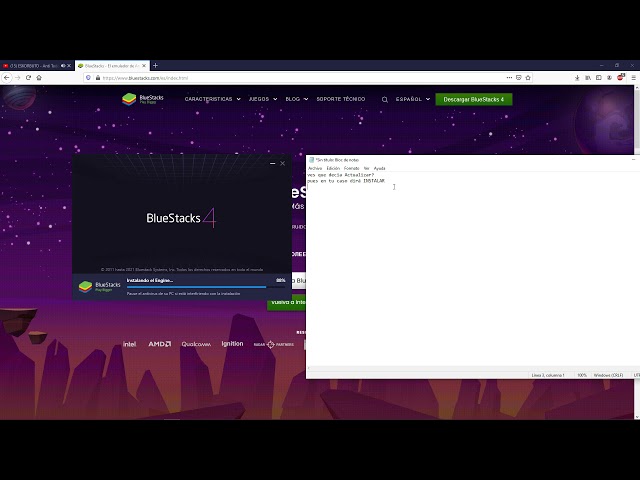Toggle the Firefox sidebar icon

coord(598,78)
